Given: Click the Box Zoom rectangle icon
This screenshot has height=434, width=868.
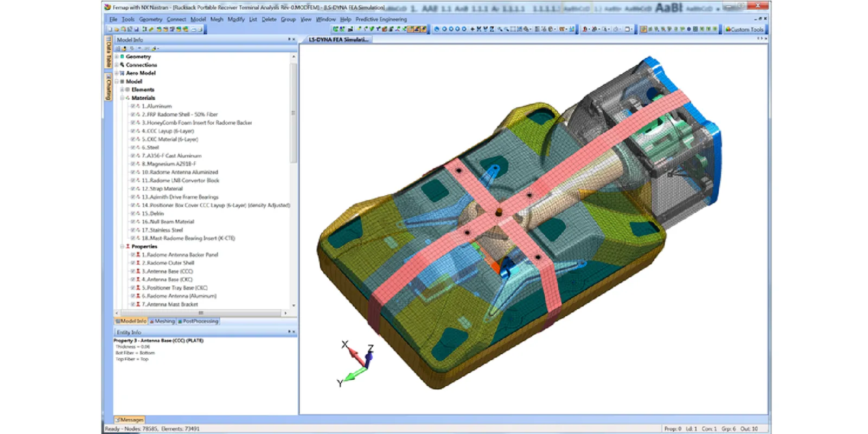Looking at the screenshot, I should click(513, 29).
